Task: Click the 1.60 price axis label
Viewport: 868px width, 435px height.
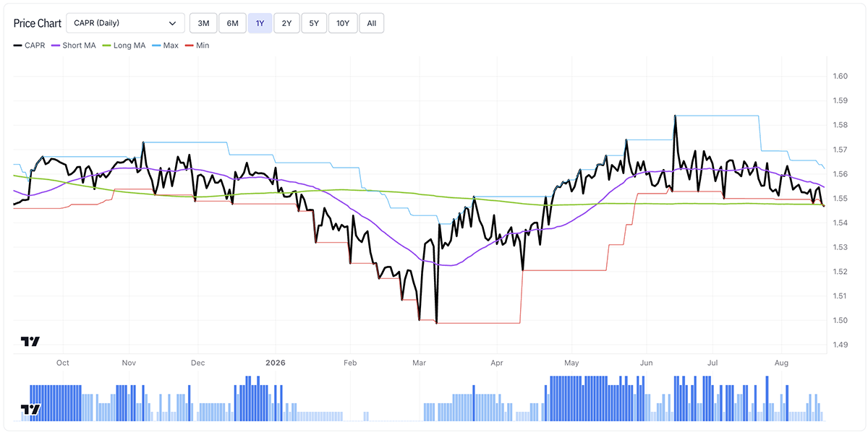Action: [841, 77]
